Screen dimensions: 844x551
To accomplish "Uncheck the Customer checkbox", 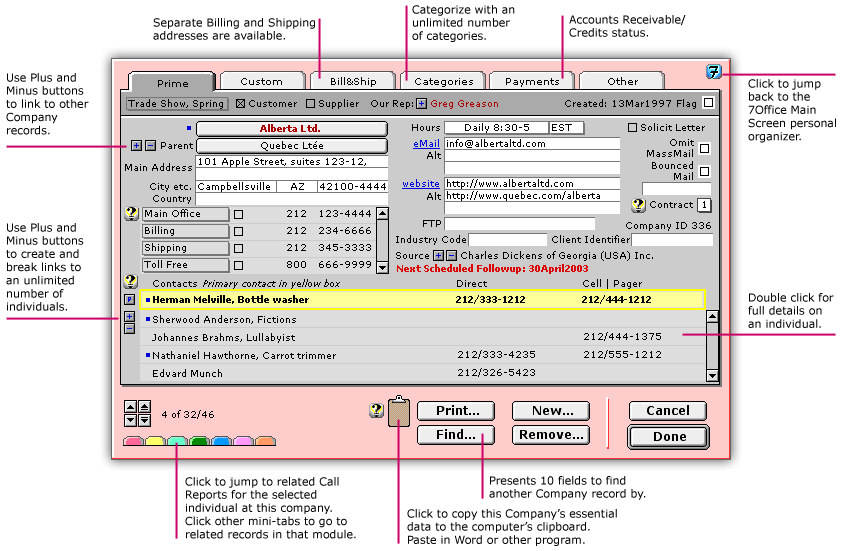I will (x=240, y=103).
